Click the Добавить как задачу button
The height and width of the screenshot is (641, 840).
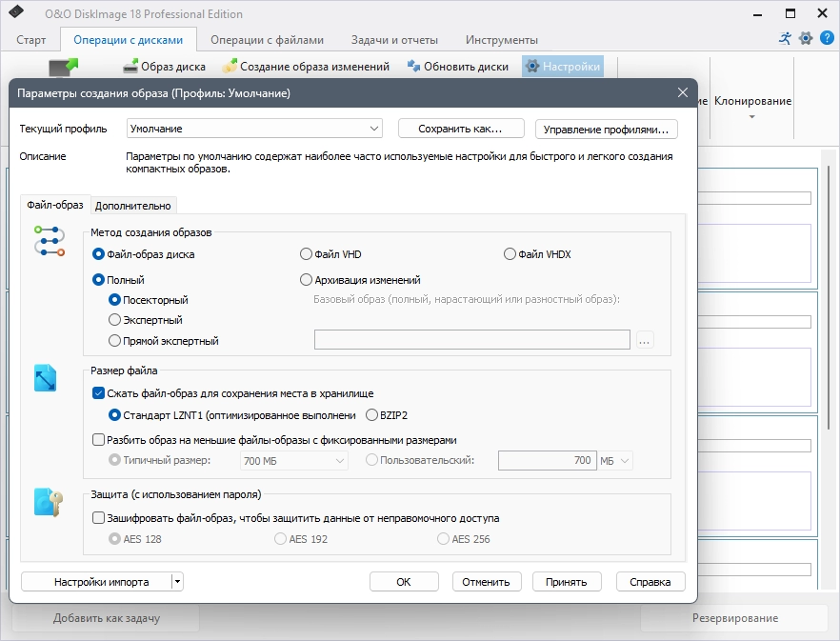106,618
